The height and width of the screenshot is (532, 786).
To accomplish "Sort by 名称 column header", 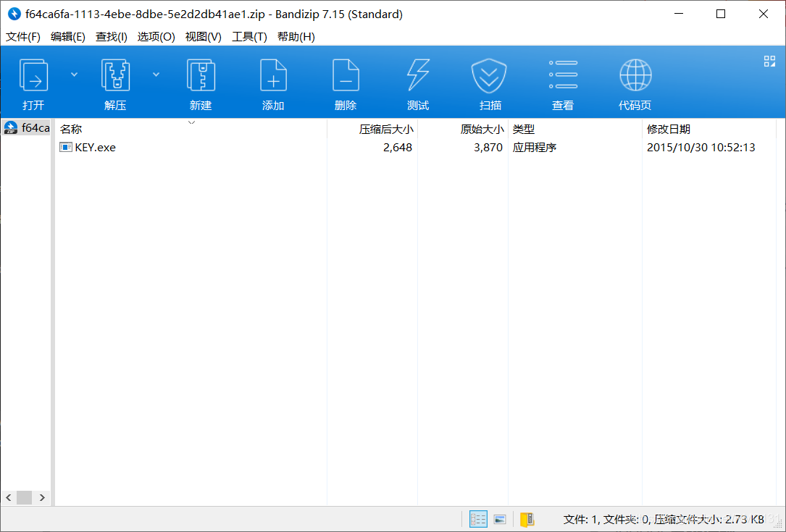I will [x=191, y=130].
